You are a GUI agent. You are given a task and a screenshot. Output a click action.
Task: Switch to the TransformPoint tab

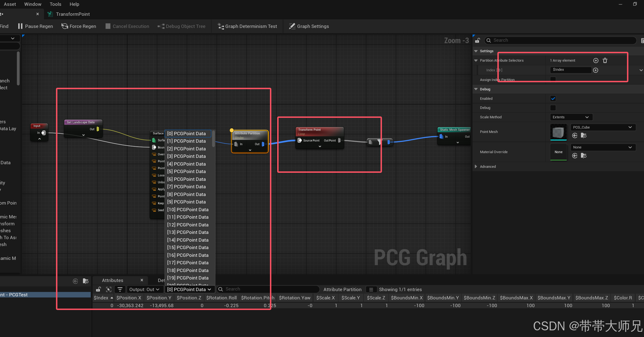[x=73, y=14]
